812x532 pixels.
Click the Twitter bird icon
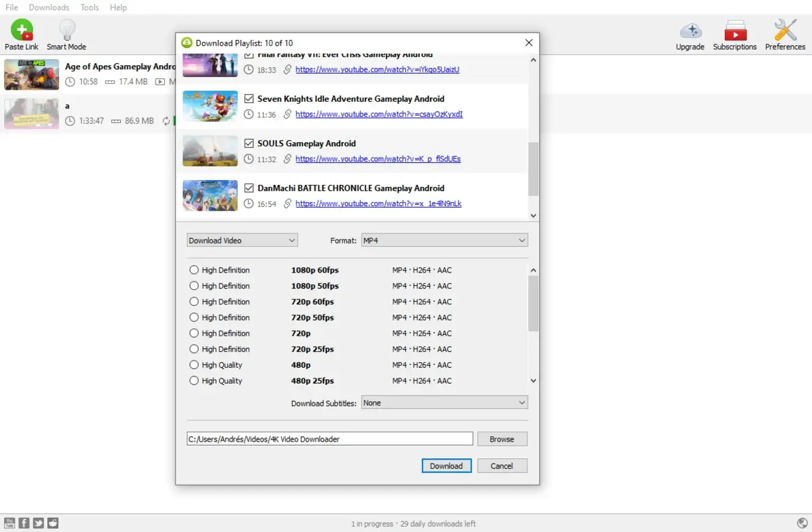(39, 523)
